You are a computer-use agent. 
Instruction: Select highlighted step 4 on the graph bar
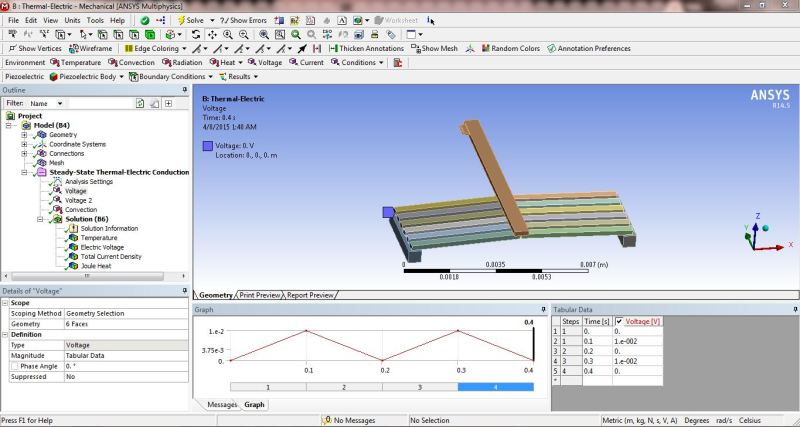point(495,387)
